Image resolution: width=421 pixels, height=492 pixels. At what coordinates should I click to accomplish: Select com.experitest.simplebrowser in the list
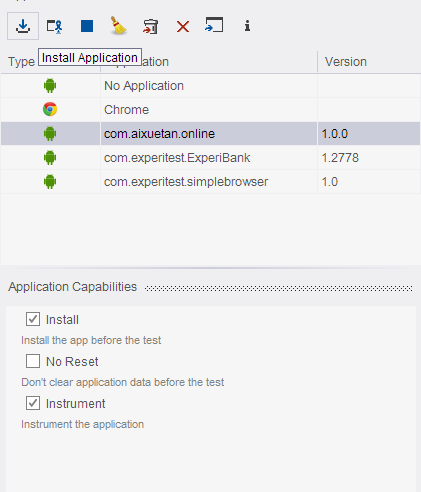click(186, 182)
